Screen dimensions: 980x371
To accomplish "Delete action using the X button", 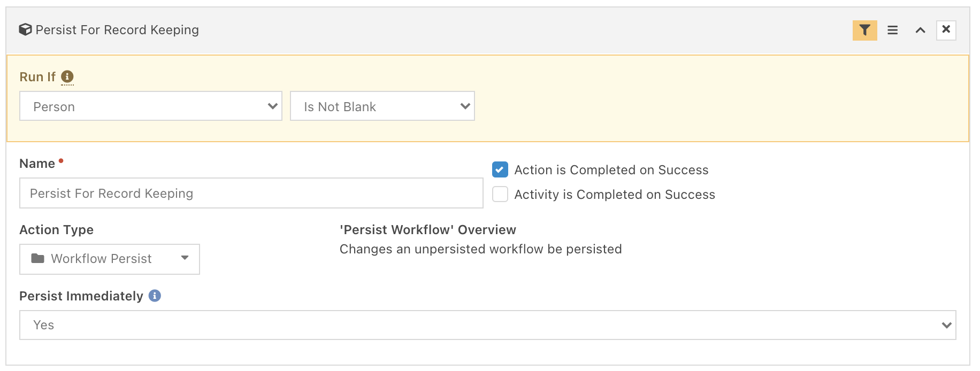I will (x=946, y=29).
